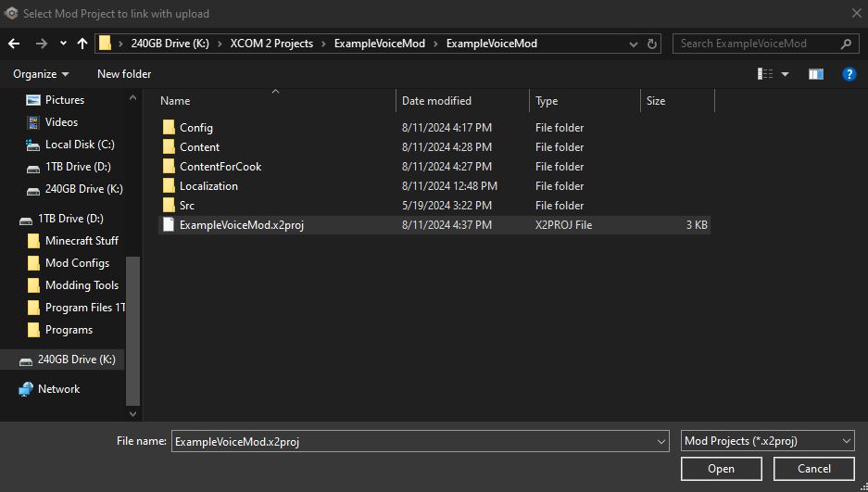Click the search magnifier icon
Image resolution: width=868 pixels, height=492 pixels.
847,44
